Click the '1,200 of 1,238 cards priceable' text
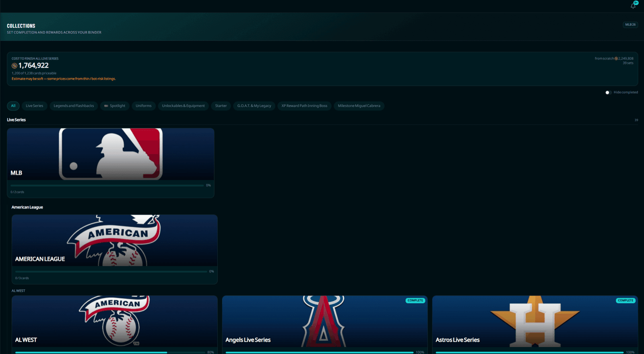The width and height of the screenshot is (644, 354). point(34,73)
